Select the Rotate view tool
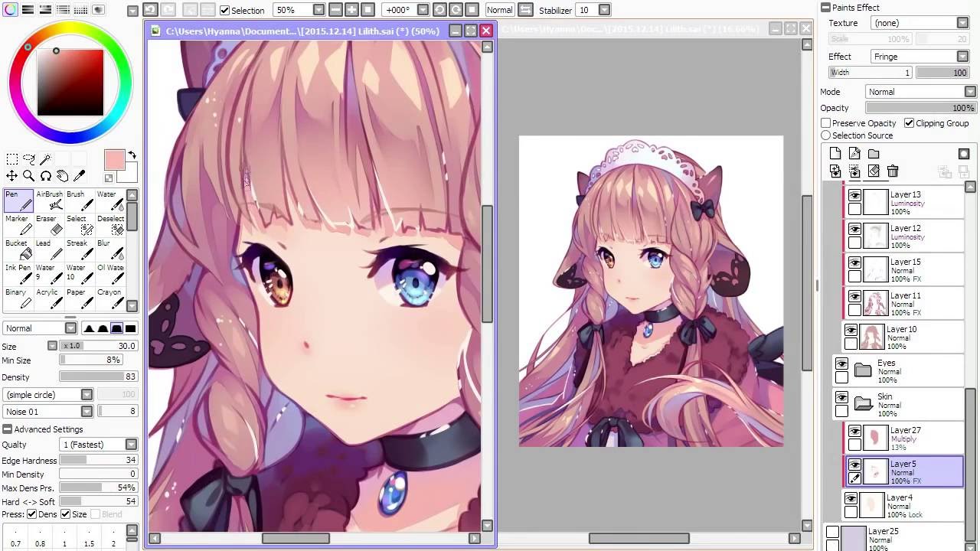The height and width of the screenshot is (551, 980). click(46, 176)
